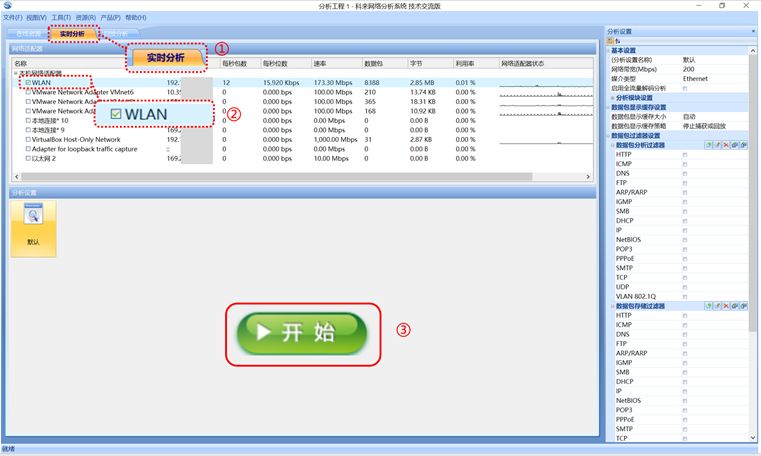Collapse the 数据包存储过滤器 subsection
The width and height of the screenshot is (761, 456).
pos(612,306)
